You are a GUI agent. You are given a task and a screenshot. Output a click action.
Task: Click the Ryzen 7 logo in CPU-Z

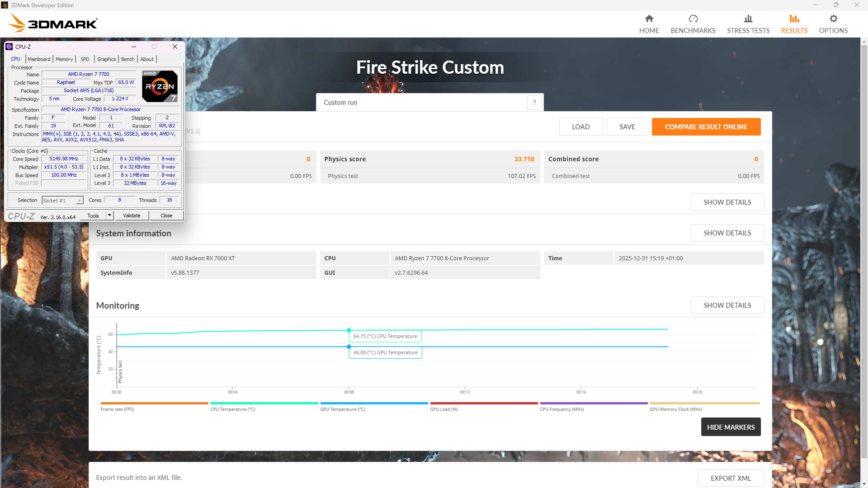pos(160,86)
